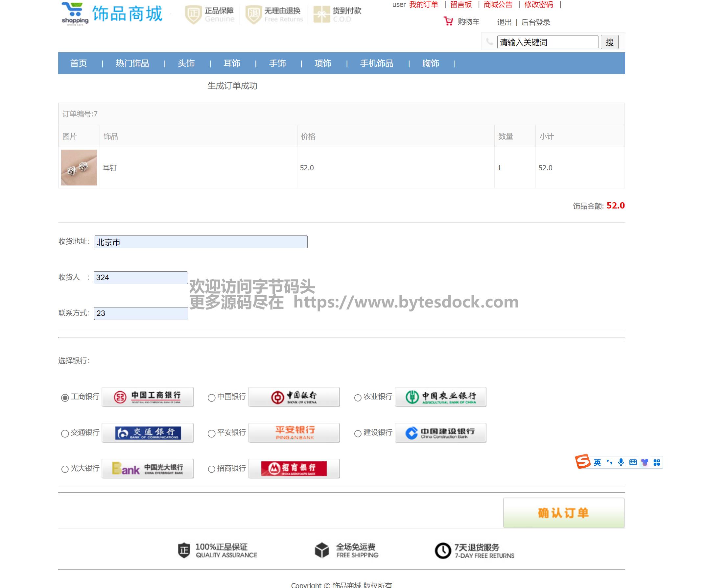This screenshot has height=588, width=707.
Task: Open the IME soft keyboard icon
Action: pyautogui.click(x=633, y=462)
